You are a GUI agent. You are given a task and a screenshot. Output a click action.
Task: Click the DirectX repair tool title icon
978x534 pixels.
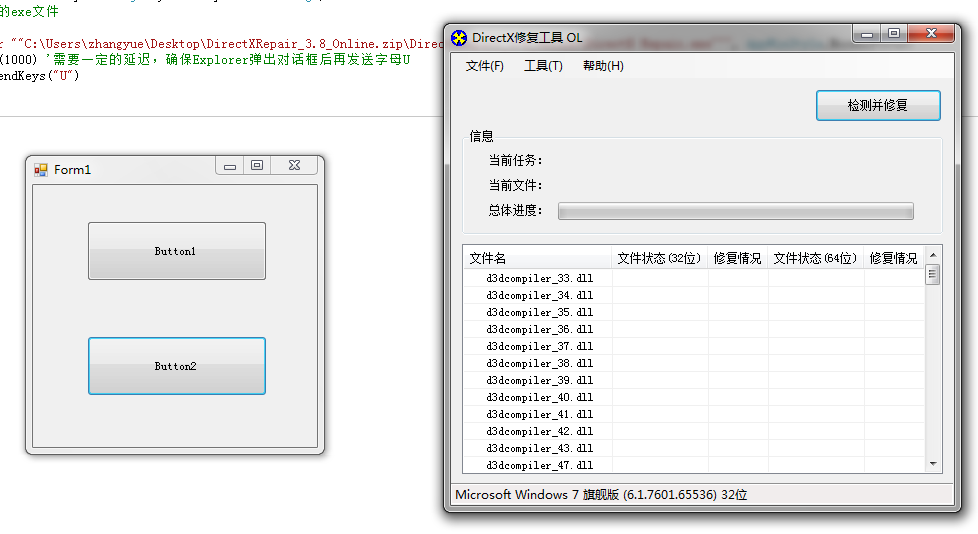[x=459, y=38]
